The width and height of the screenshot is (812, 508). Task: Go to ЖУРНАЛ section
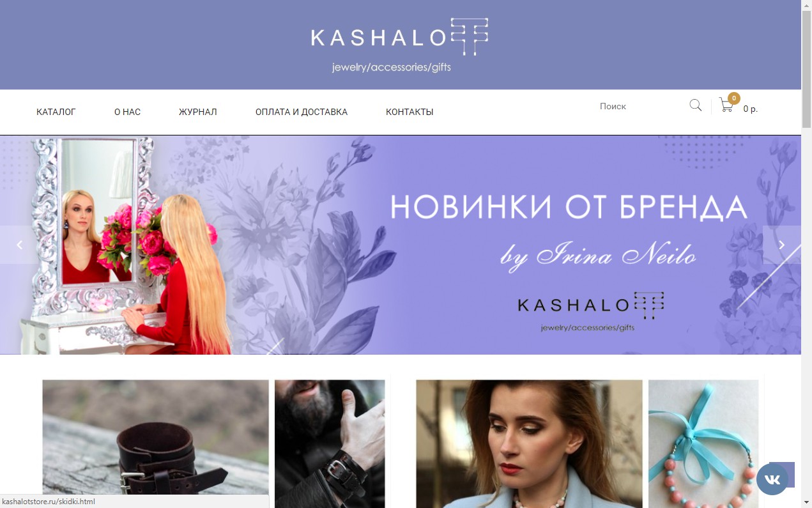pos(198,112)
